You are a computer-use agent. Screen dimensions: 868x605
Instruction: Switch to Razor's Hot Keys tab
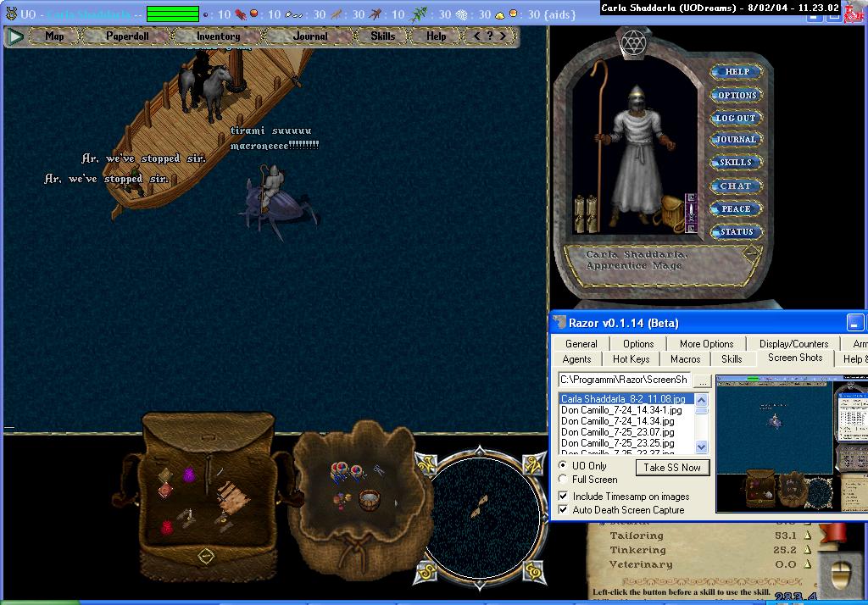click(631, 359)
